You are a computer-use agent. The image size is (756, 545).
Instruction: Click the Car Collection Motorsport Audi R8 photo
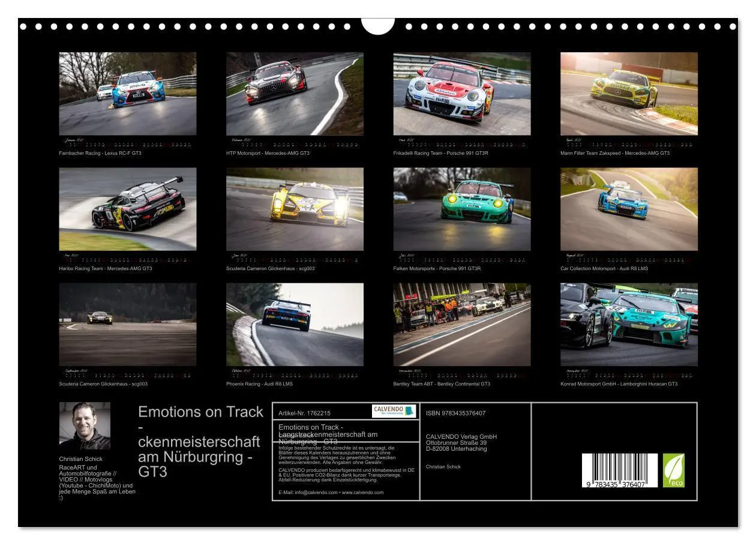(x=629, y=209)
